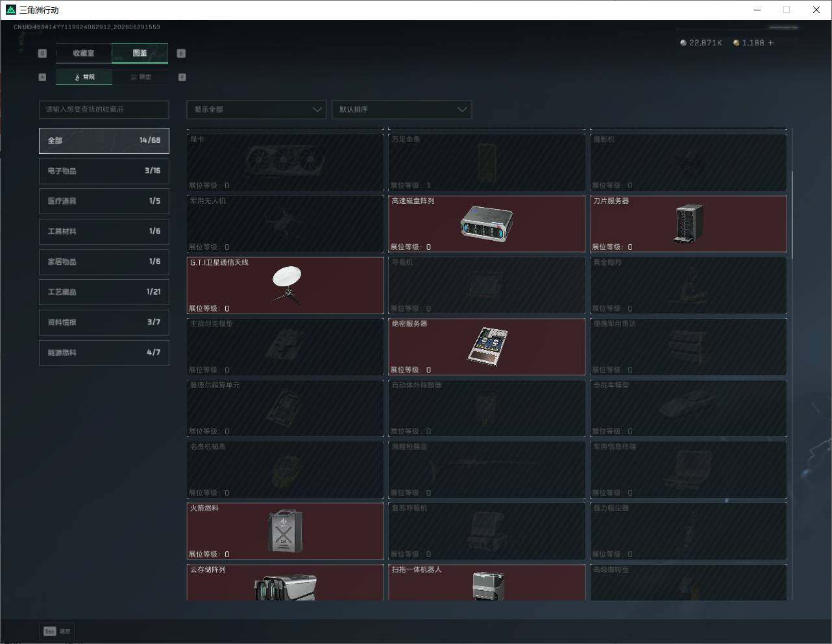Click the 云存储阵列 cloud storage item
Viewport: 832px width, 644px height.
(285, 582)
